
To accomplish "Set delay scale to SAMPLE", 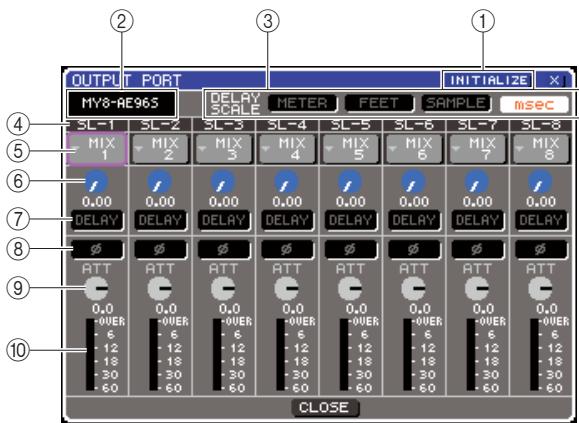I will [456, 103].
